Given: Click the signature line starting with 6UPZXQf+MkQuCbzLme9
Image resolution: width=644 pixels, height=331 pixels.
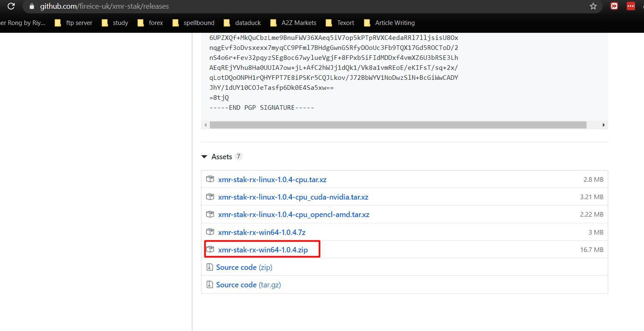Looking at the screenshot, I should [334, 38].
